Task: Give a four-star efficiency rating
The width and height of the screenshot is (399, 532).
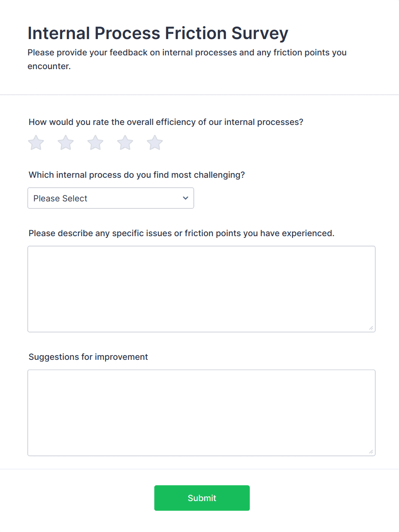Action: point(125,143)
